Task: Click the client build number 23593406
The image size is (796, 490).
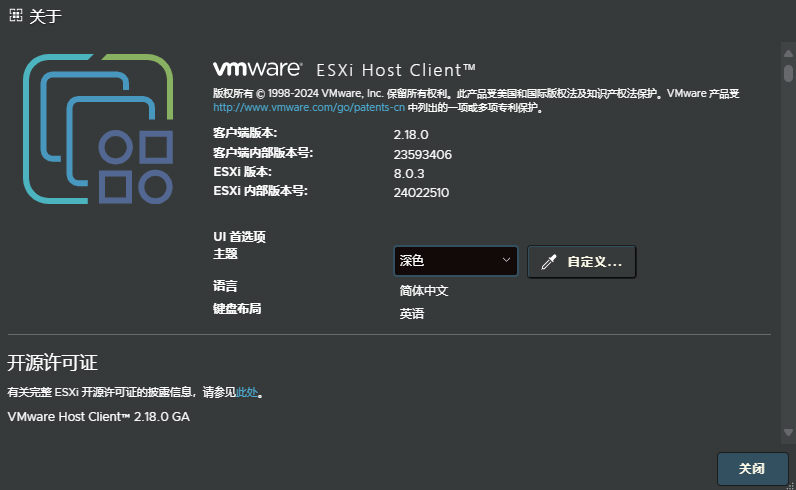Action: click(422, 154)
